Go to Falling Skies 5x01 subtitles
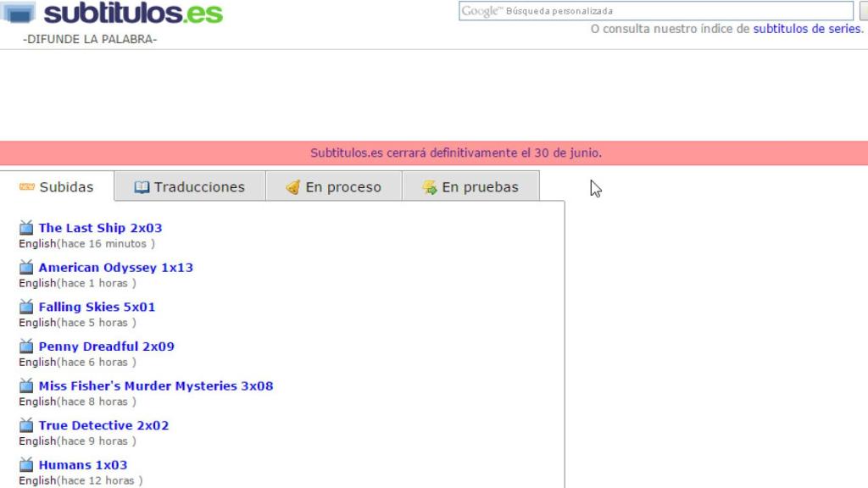 click(x=97, y=307)
